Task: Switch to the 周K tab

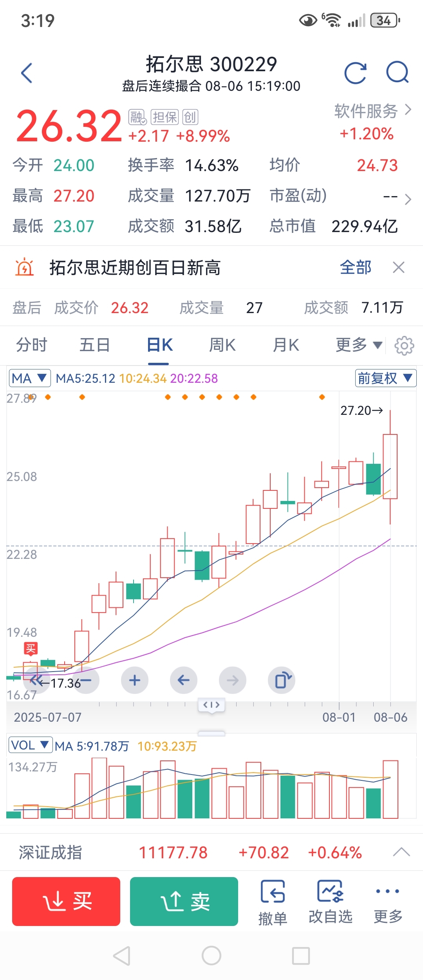Action: pyautogui.click(x=222, y=345)
